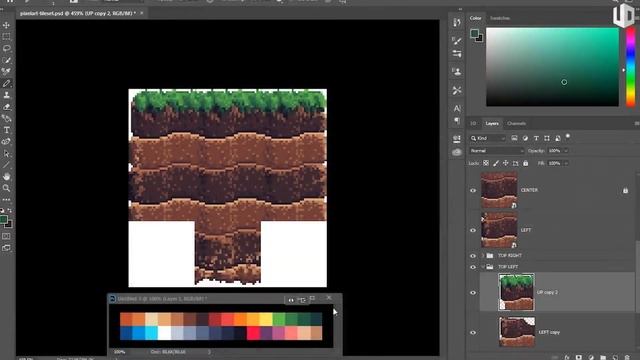Select the Eraser tool
Image resolution: width=640 pixels, height=360 pixels.
(x=7, y=107)
